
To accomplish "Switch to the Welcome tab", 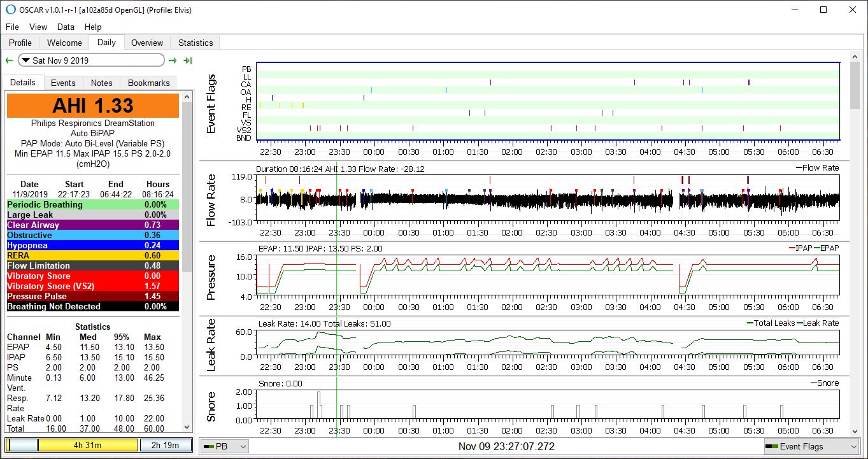I will (64, 43).
